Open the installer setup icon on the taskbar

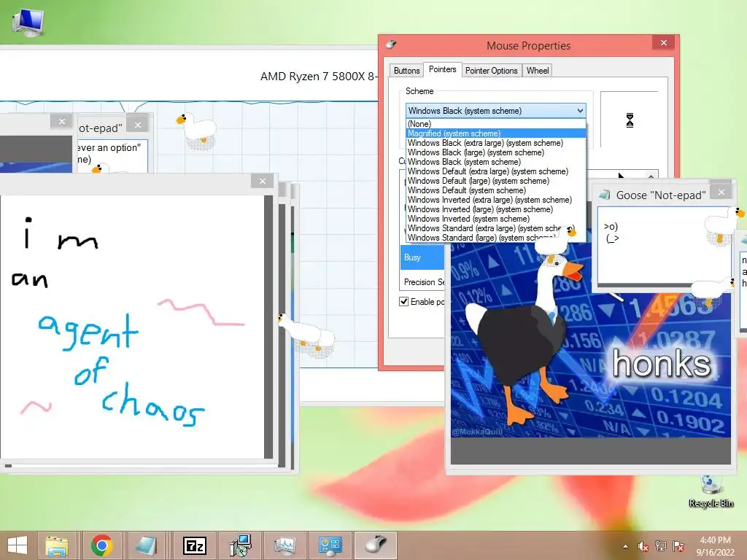240,545
